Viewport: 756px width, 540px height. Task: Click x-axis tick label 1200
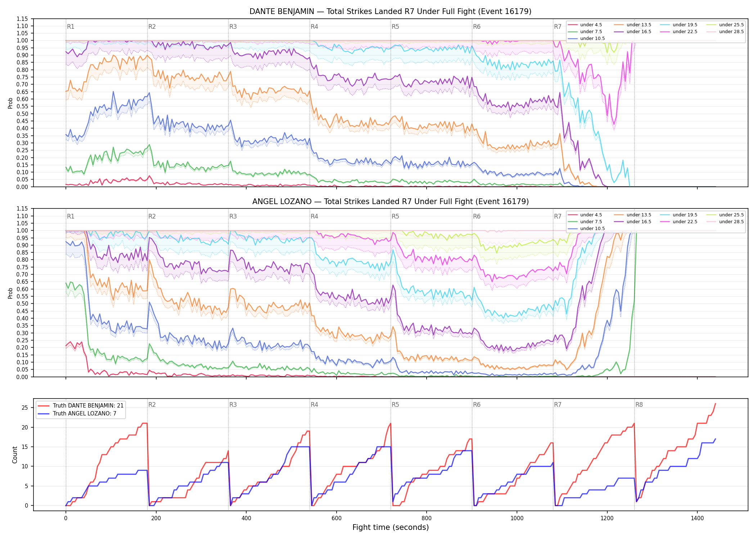[x=607, y=518]
